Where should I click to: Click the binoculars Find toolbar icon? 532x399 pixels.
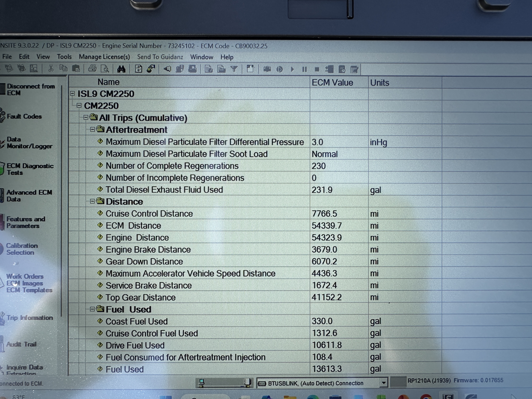point(121,69)
